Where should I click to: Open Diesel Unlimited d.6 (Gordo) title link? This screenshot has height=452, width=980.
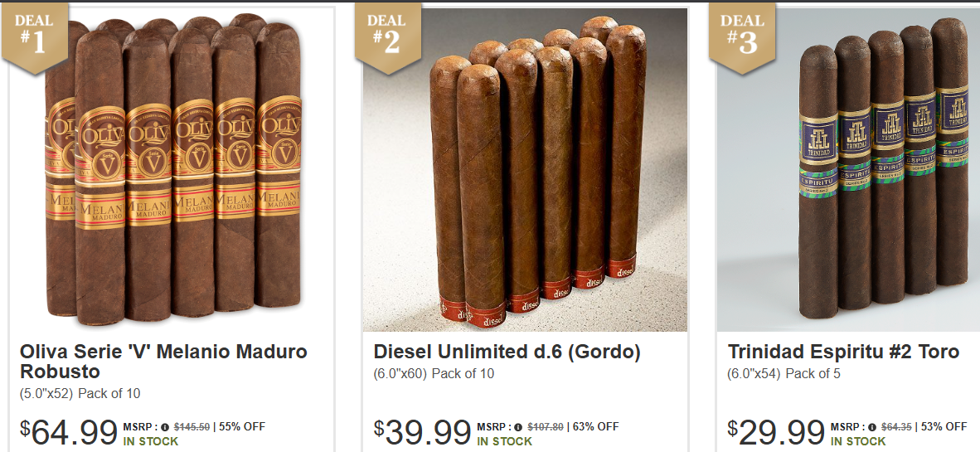[507, 352]
